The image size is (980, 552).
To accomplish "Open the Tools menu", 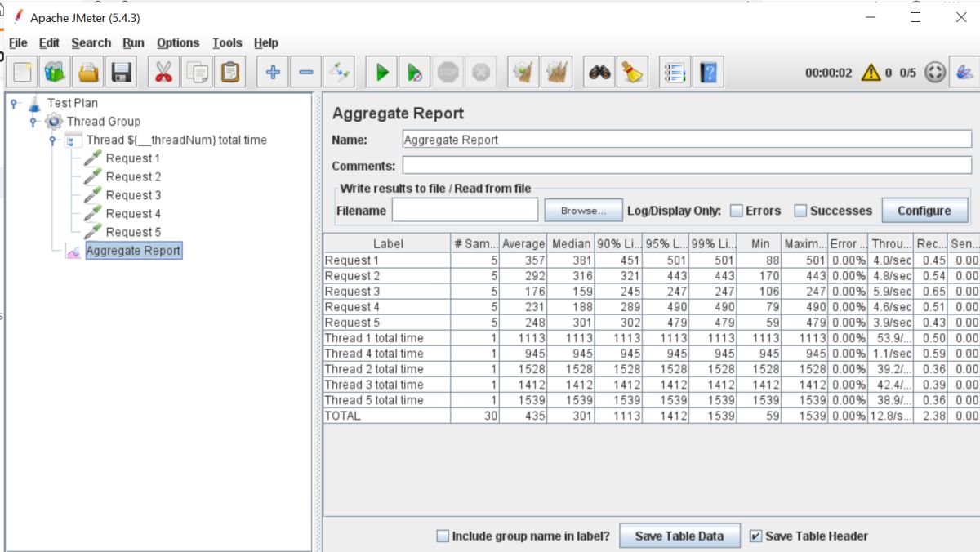I will click(227, 43).
